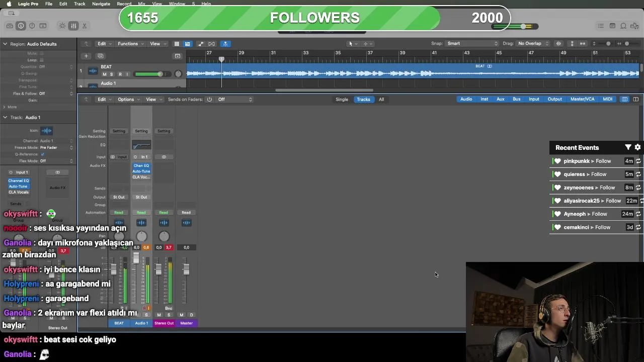Solo the BEAT track in header
The width and height of the screenshot is (644, 362).
point(112,74)
